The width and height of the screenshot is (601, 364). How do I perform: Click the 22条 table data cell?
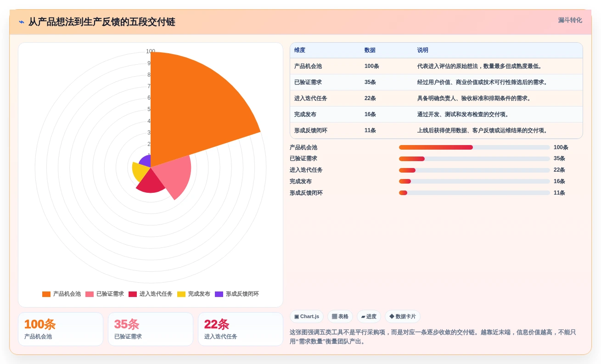click(371, 98)
